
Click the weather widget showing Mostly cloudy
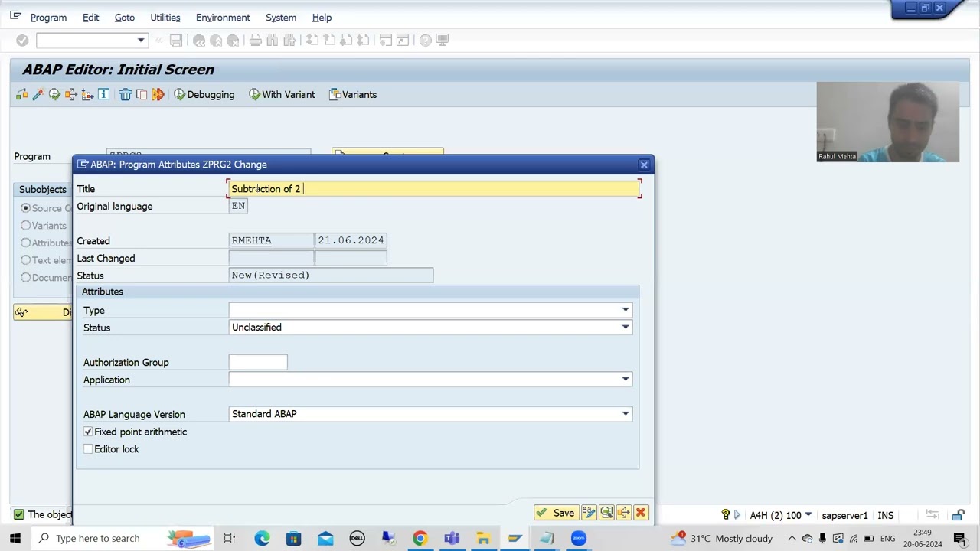721,538
